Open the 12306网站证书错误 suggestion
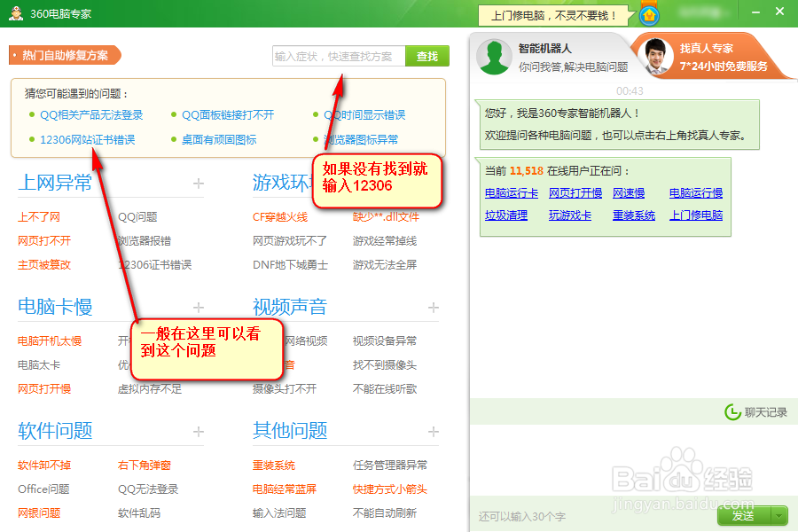This screenshot has width=798, height=532. (x=88, y=139)
